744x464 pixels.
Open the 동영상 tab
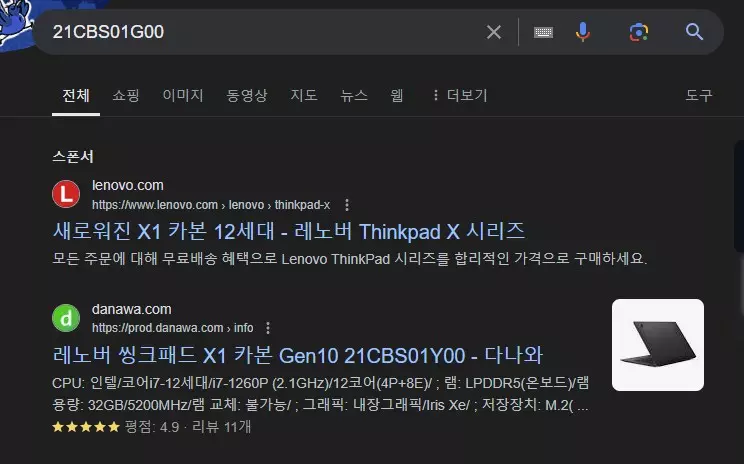pyautogui.click(x=247, y=96)
